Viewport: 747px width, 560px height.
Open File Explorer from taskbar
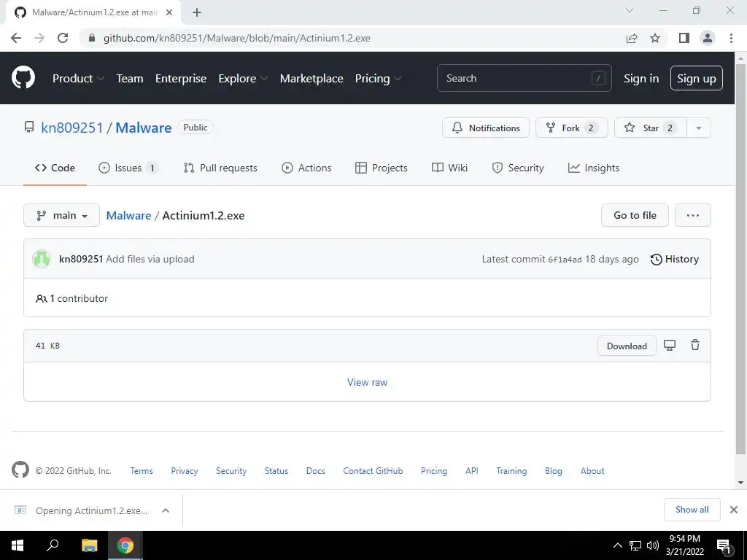pos(89,545)
